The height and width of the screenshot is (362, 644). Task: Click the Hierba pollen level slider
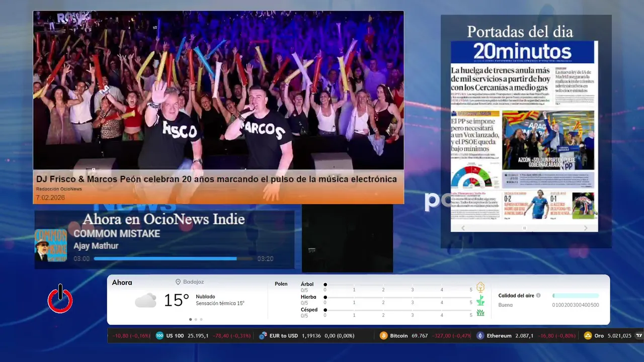coord(398,298)
